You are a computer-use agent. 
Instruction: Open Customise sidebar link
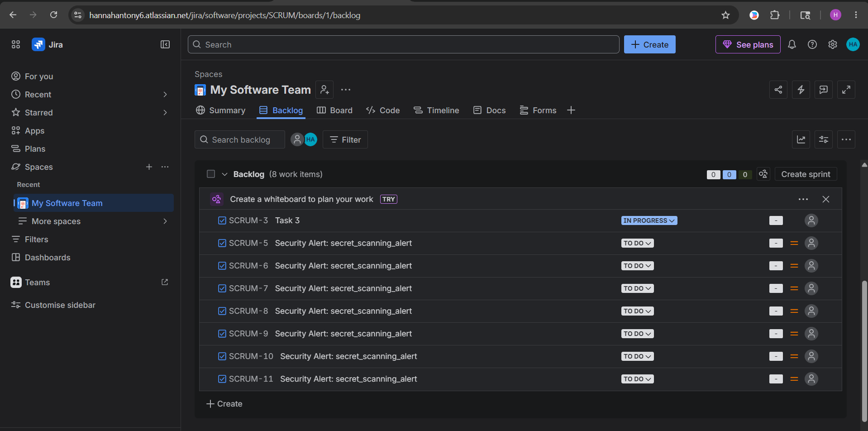pyautogui.click(x=53, y=305)
